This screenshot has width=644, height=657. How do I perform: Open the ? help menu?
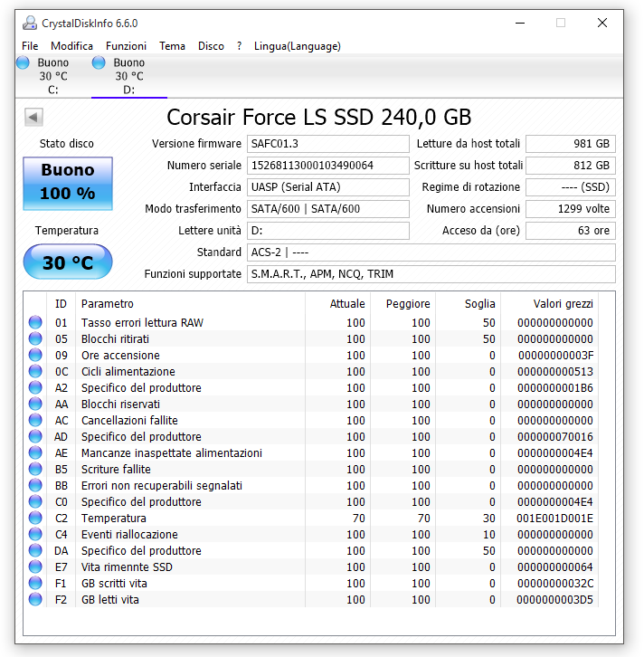click(x=239, y=46)
